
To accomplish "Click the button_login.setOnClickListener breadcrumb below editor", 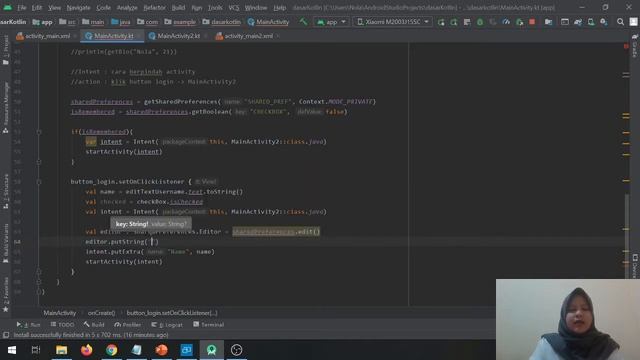I will (172, 313).
